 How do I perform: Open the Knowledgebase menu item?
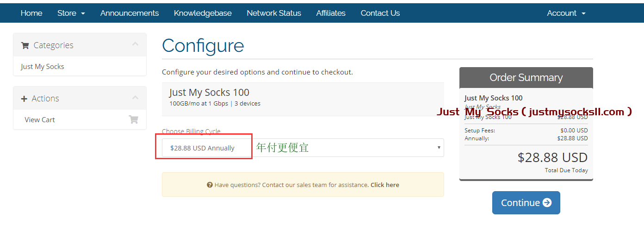coord(203,13)
